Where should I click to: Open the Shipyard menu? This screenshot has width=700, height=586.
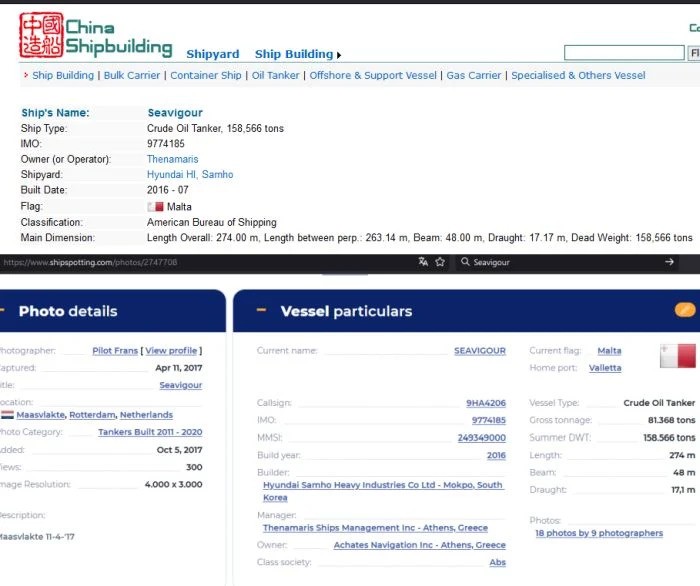pos(212,54)
